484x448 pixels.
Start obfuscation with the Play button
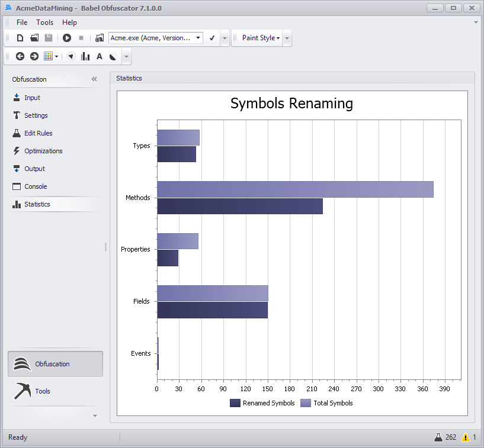point(67,38)
